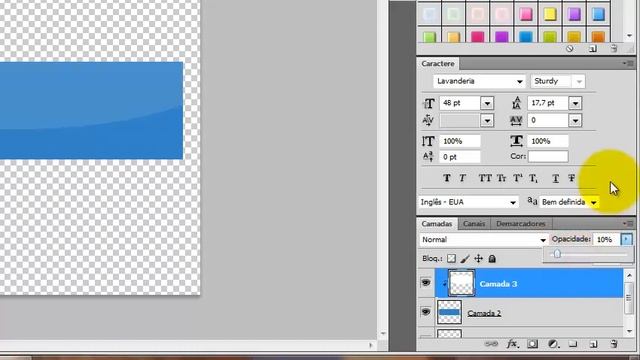Delete style with styles panel trash icon
Image resolution: width=640 pixels, height=360 pixels.
[x=614, y=49]
